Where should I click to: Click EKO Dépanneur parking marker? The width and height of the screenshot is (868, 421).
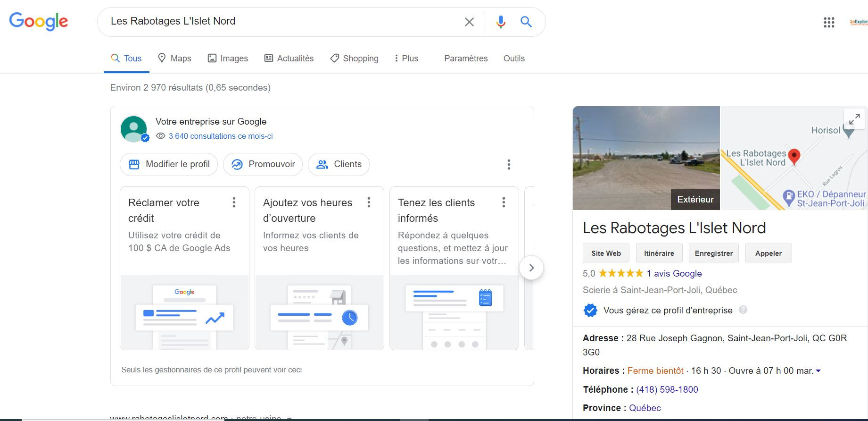point(789,197)
